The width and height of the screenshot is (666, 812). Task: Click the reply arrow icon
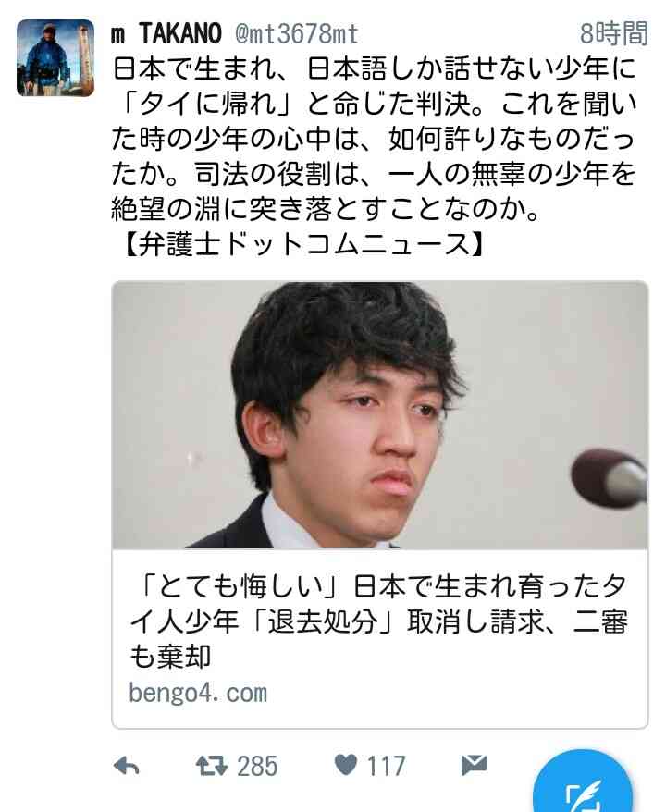coord(126,766)
